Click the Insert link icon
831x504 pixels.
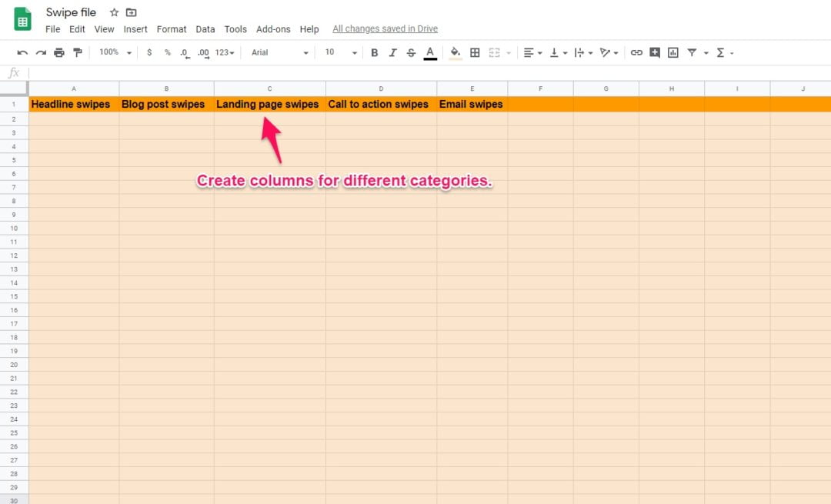tap(636, 52)
